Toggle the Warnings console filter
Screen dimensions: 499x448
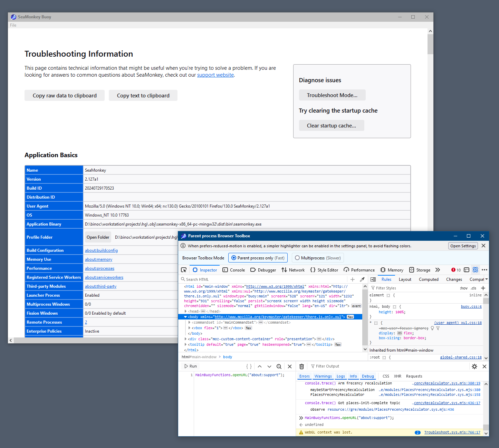pos(323,376)
